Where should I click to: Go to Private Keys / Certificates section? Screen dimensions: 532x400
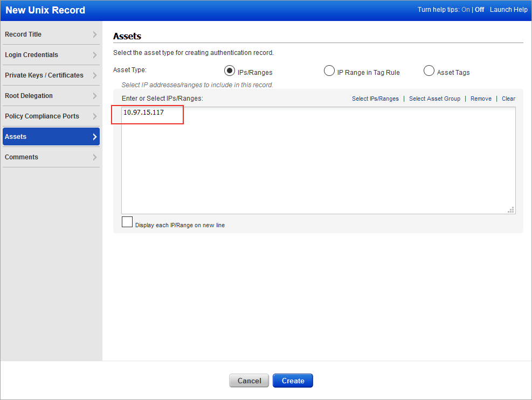pyautogui.click(x=51, y=75)
